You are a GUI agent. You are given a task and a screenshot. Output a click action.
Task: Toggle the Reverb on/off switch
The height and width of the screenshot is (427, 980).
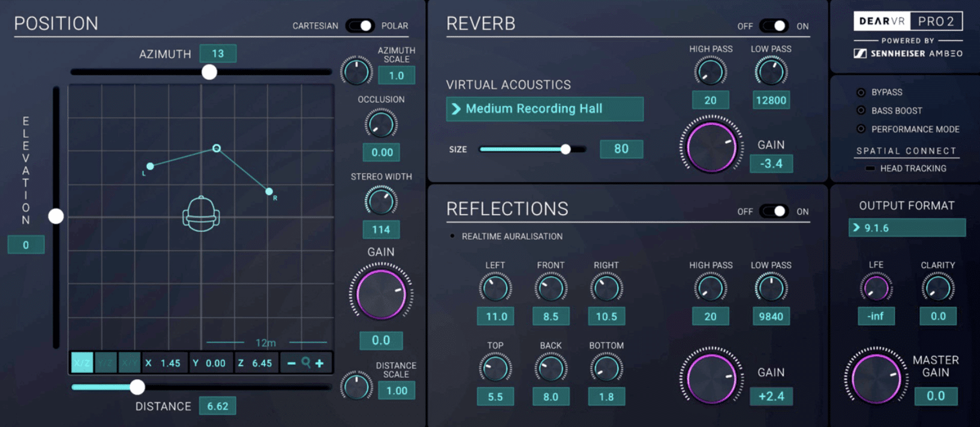(774, 26)
